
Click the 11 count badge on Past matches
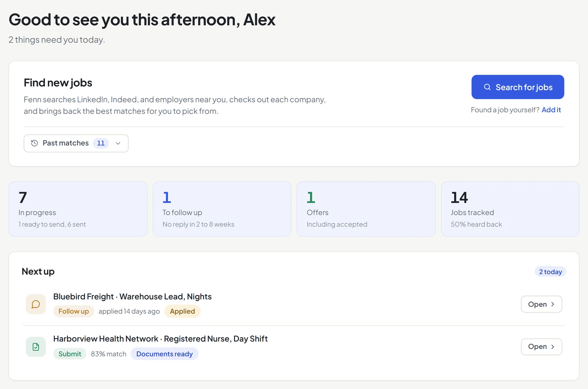coord(101,143)
